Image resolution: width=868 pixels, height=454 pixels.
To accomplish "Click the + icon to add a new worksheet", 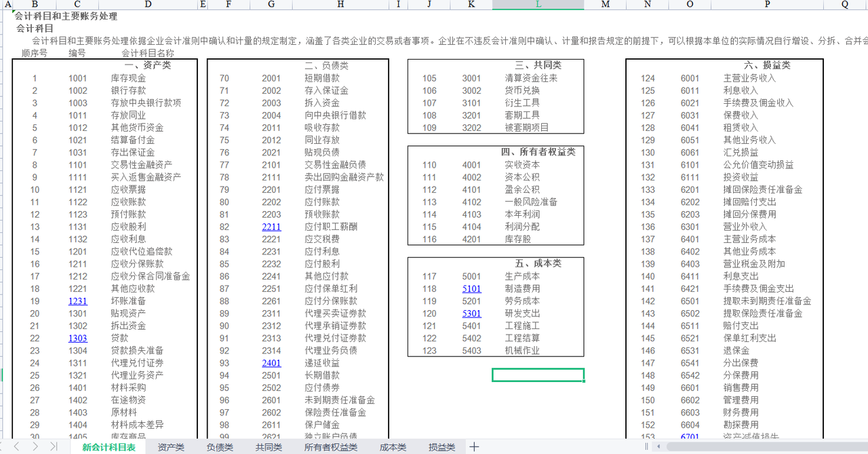I will pos(473,447).
